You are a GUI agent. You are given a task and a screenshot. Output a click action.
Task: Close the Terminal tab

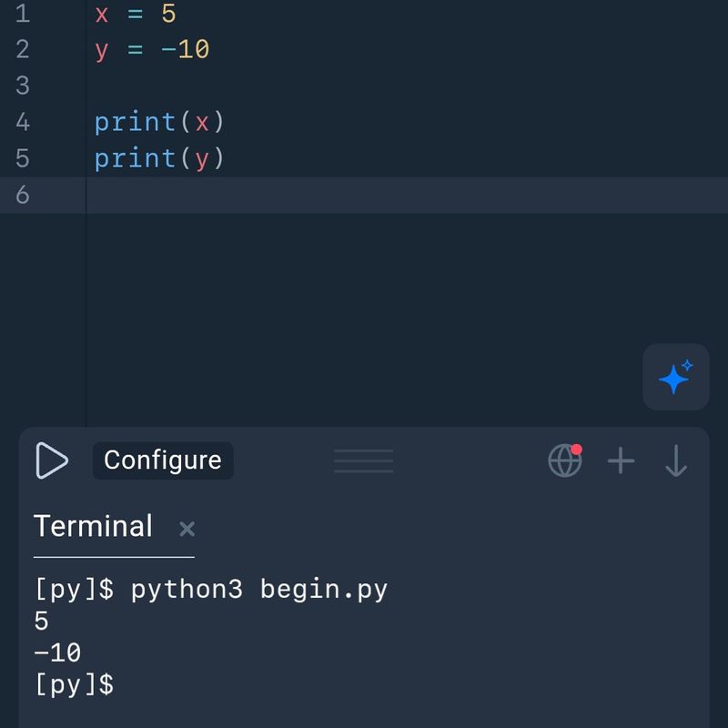187,529
